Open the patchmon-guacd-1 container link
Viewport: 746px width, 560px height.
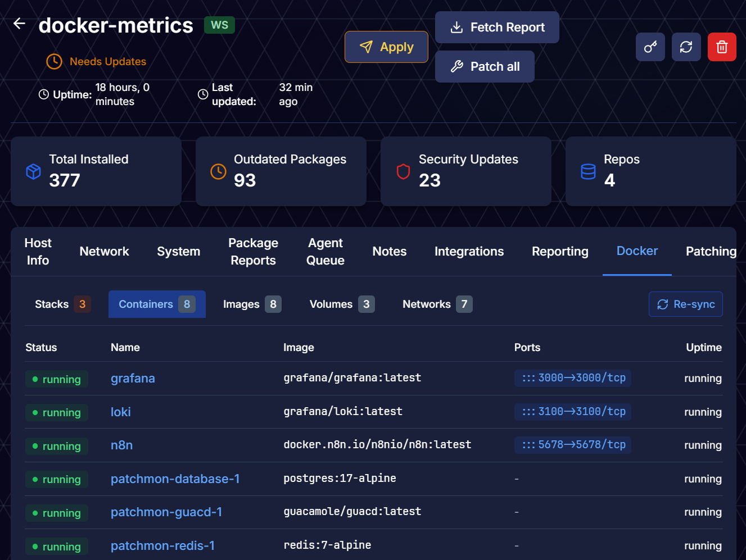tap(166, 512)
